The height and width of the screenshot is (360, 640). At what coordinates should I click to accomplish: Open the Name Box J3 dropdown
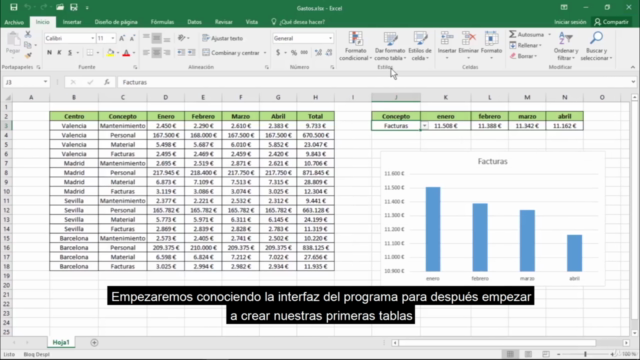[45, 82]
